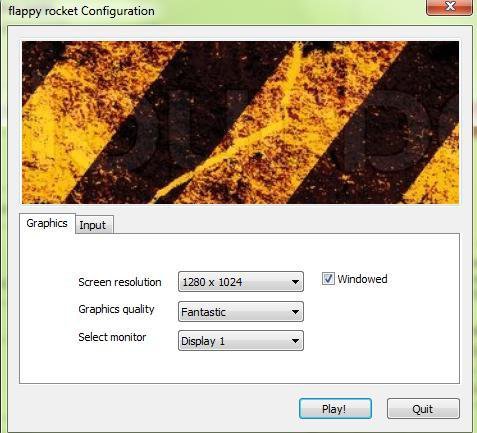
Task: Expand the Graphics quality dropdown arrow
Action: (295, 312)
